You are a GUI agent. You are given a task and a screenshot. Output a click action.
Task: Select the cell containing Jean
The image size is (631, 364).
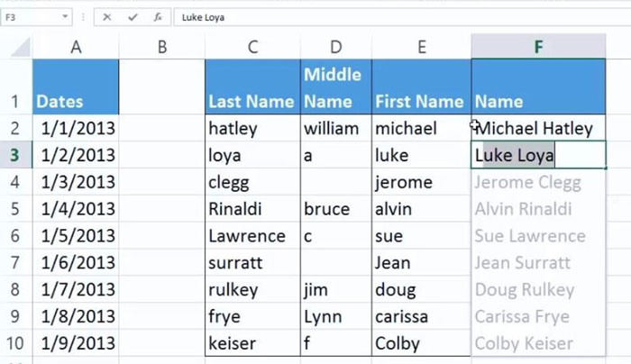pos(421,263)
